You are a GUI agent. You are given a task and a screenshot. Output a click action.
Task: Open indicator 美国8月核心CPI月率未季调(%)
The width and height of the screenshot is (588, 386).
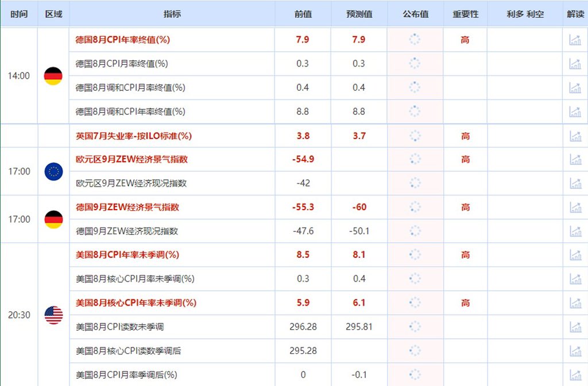[135, 279]
